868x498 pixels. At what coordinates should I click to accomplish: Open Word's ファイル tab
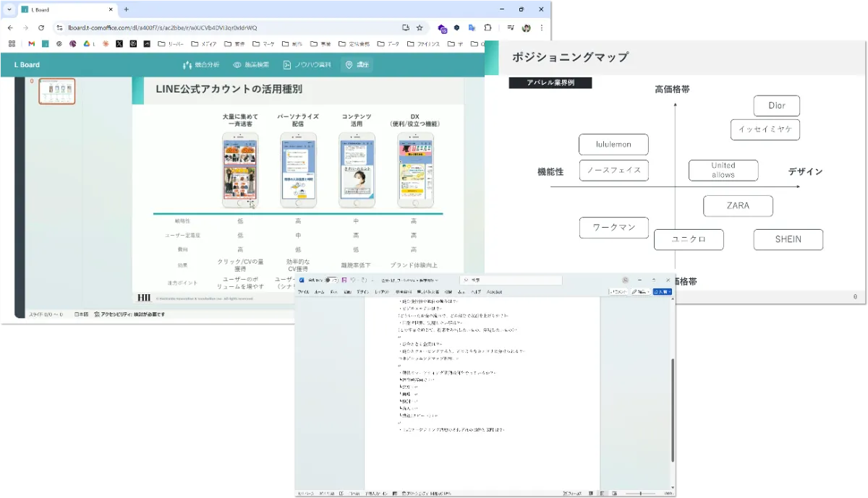point(302,292)
